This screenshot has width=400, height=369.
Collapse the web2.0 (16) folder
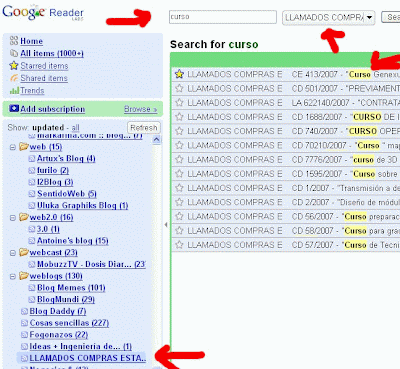point(13,218)
